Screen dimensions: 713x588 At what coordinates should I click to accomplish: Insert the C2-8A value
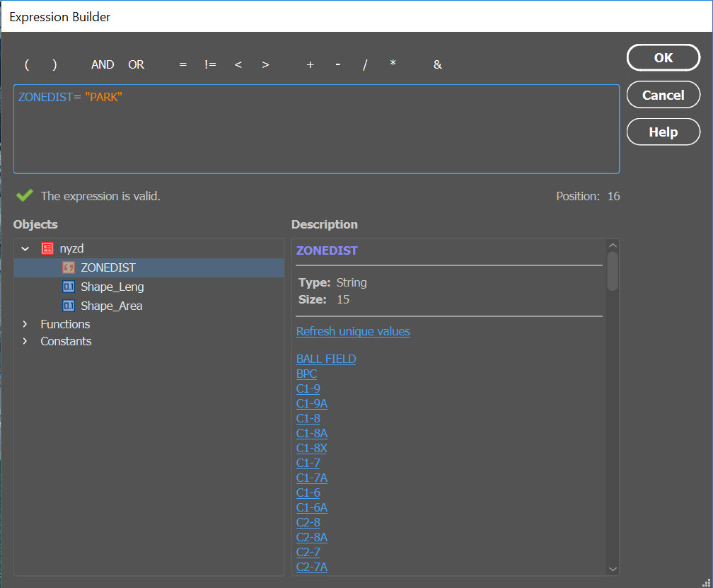click(x=311, y=538)
